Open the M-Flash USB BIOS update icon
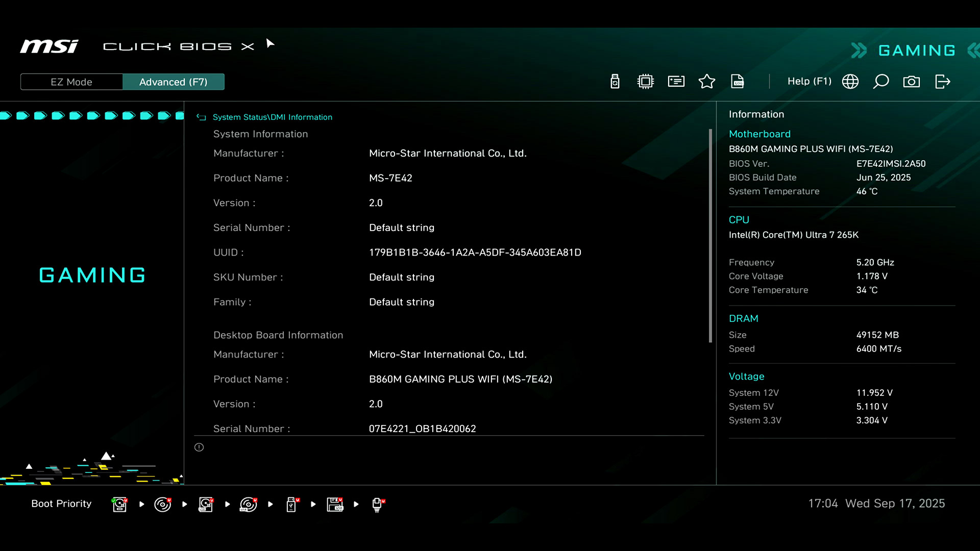 tap(615, 82)
